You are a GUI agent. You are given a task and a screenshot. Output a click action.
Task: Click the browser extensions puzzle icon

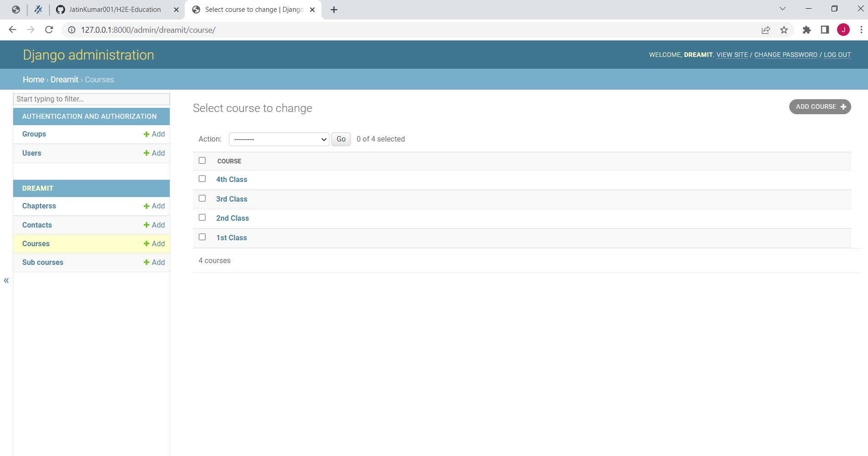tap(806, 30)
